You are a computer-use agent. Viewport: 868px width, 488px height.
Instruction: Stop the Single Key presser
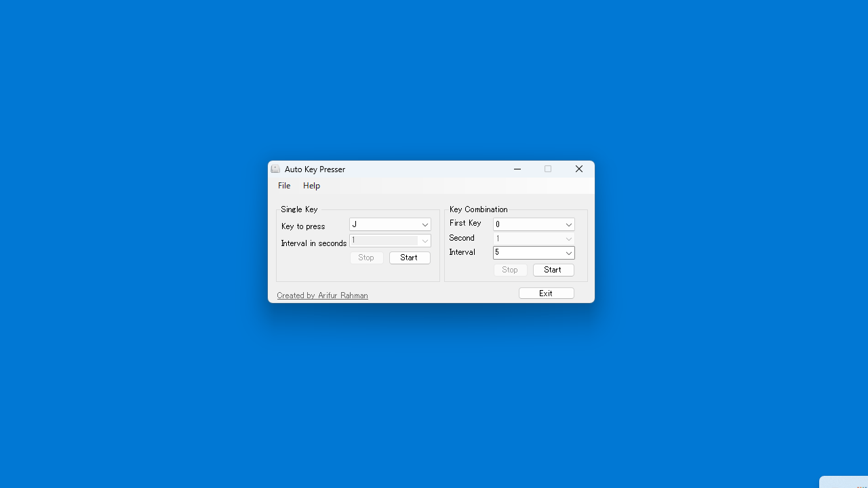coord(366,258)
